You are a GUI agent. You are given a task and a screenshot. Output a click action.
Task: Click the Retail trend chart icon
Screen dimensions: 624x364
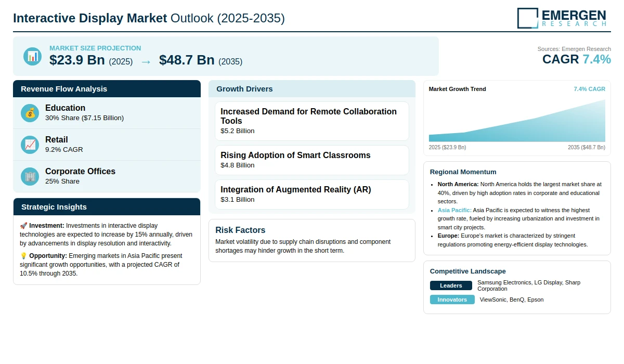click(x=30, y=145)
